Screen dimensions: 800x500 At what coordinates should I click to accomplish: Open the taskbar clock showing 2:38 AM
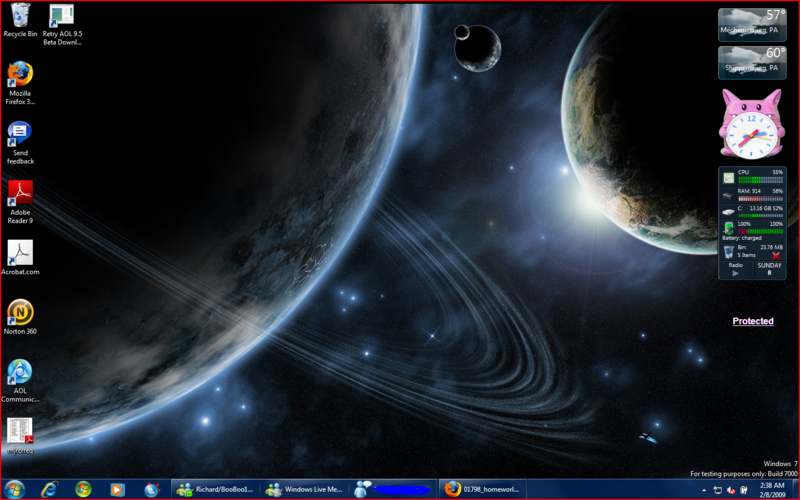(772, 490)
